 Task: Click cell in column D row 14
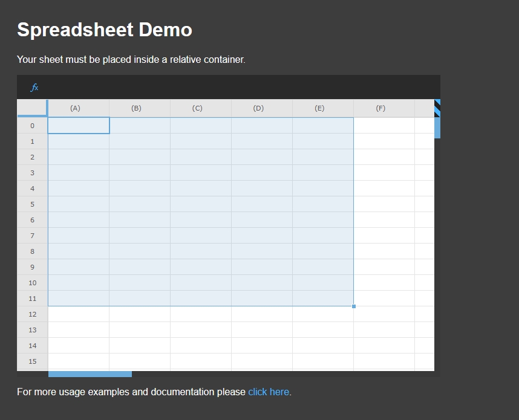tap(262, 346)
